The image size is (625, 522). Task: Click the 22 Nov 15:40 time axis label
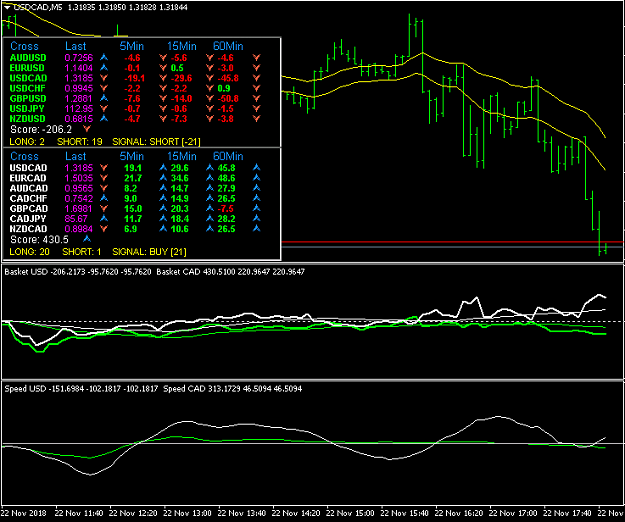(405, 513)
